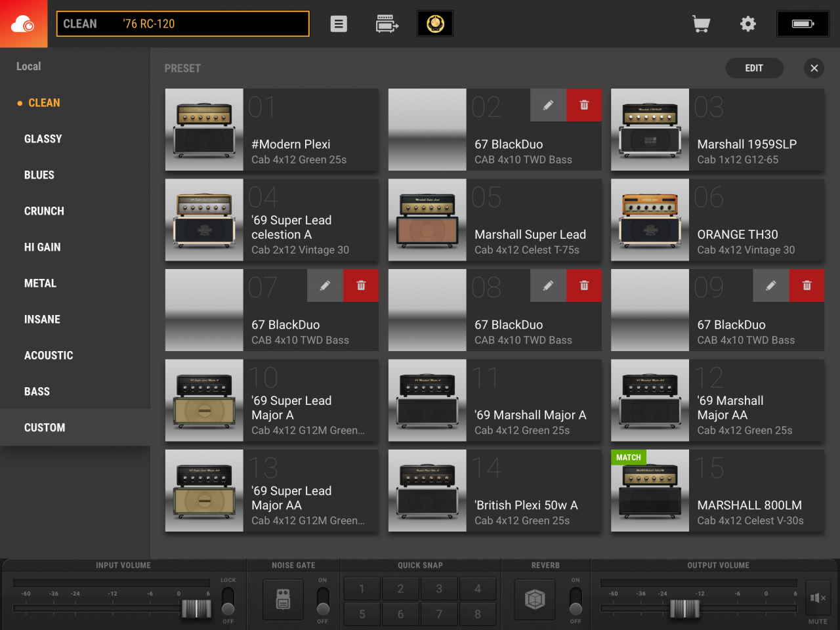Viewport: 840px width, 630px height.
Task: Select Quick Snap slot 8
Action: click(x=478, y=614)
